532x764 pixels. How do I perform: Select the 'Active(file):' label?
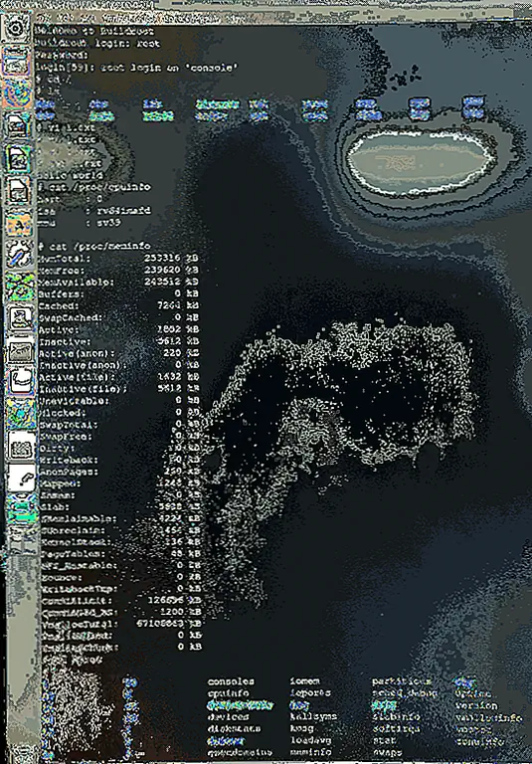tap(77, 377)
